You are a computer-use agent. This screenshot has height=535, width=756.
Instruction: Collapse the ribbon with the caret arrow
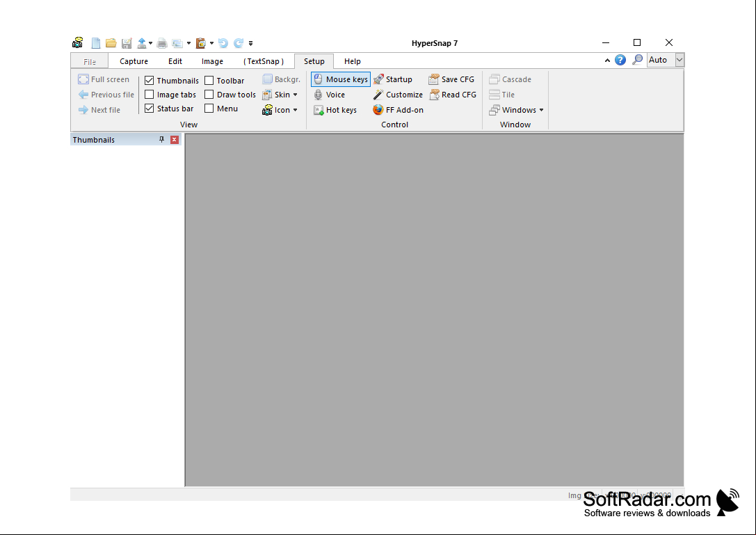pyautogui.click(x=607, y=61)
